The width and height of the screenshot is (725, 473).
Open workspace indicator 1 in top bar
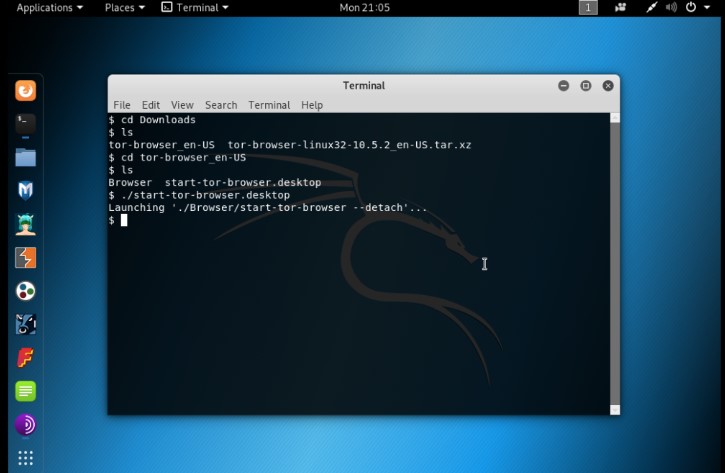pos(588,7)
